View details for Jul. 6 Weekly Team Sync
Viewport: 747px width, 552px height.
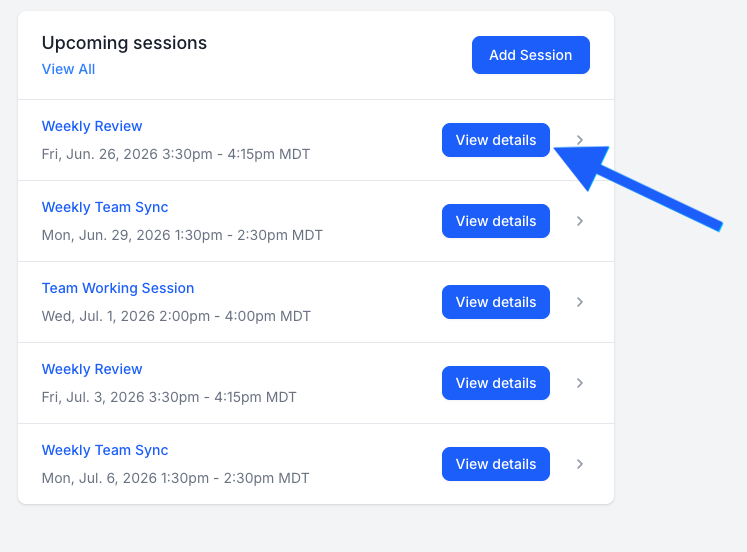pyautogui.click(x=496, y=464)
